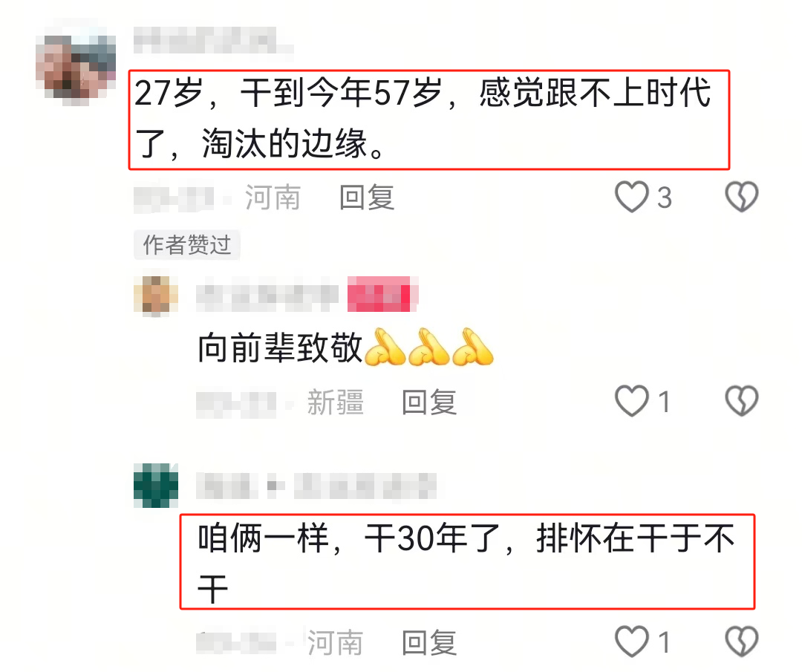Click the 作者赞过 tag
This screenshot has width=802, height=672.
(x=187, y=245)
